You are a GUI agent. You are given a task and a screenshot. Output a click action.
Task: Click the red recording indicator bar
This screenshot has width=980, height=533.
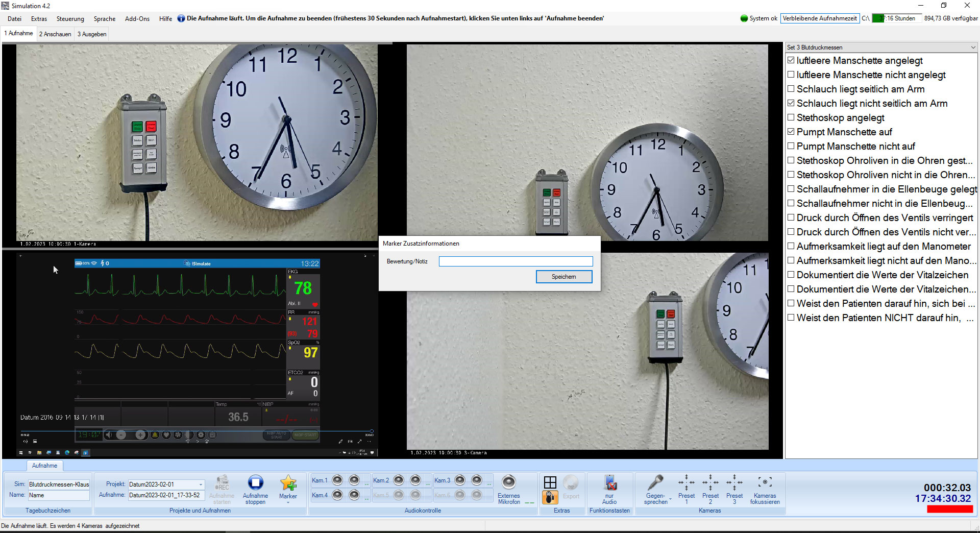[x=950, y=509]
